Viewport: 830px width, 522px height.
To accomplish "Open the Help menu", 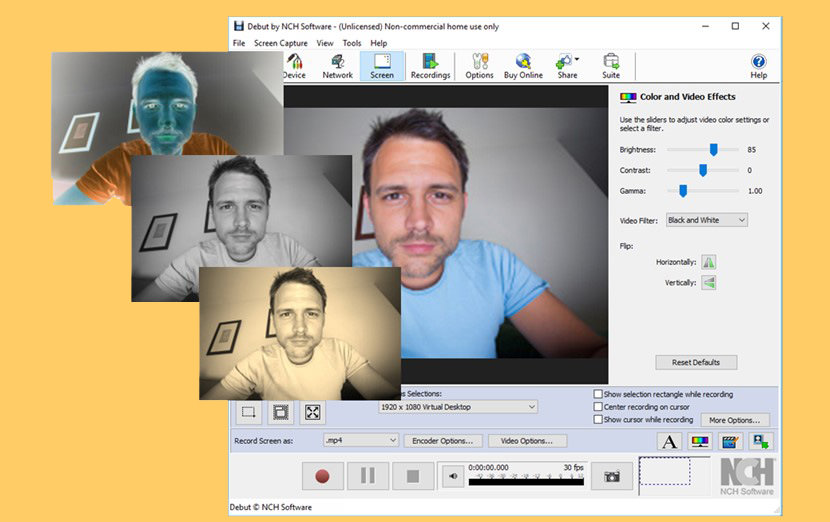I will (x=378, y=43).
